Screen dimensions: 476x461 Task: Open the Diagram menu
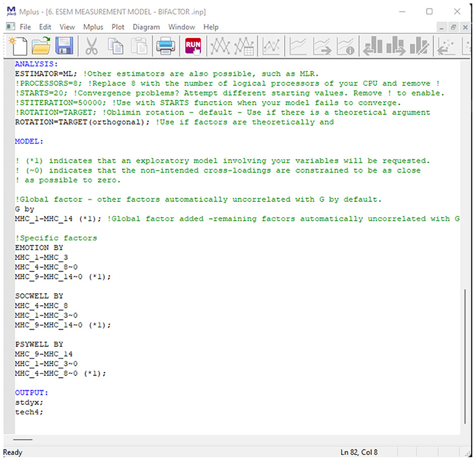(x=146, y=27)
